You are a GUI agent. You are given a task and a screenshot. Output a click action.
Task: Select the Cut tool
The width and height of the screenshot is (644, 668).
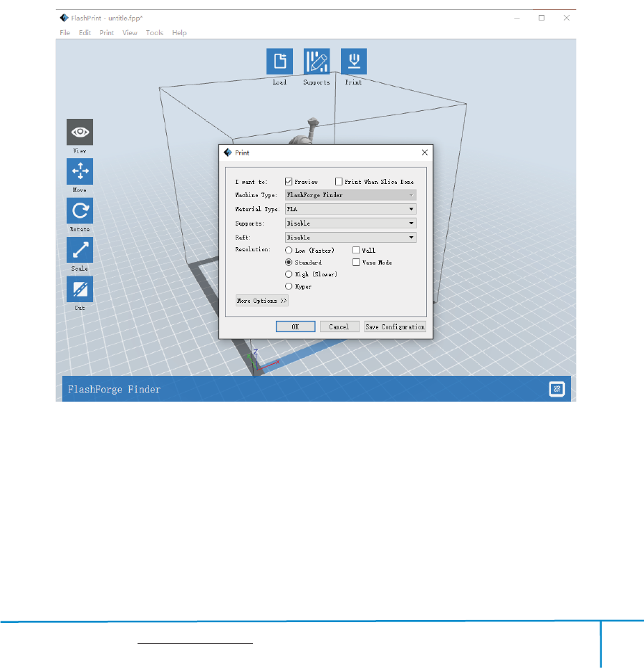point(80,289)
